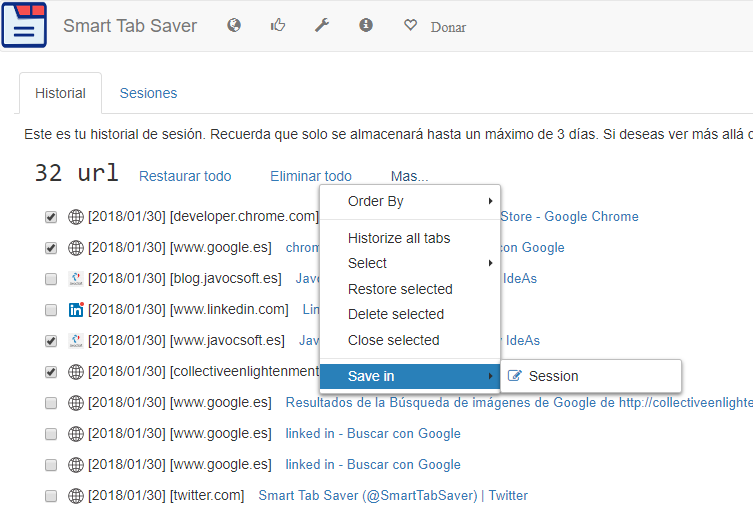Screen dimensions: 753x517
Task: Check the www.linkedin.com row checkbox
Action: pos(51,310)
